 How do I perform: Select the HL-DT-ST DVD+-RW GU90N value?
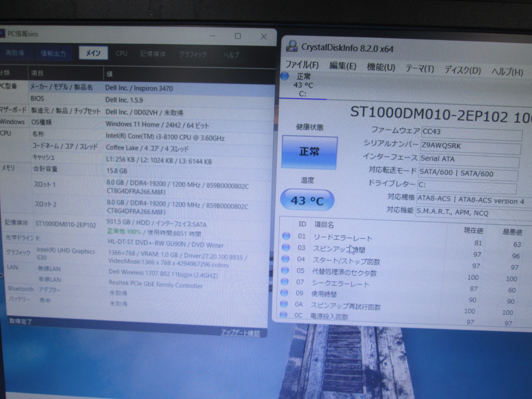(x=166, y=244)
